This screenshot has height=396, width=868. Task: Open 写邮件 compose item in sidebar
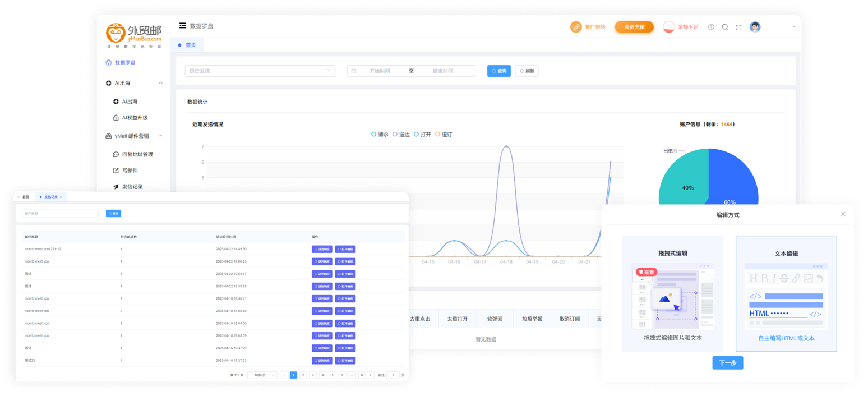tap(130, 171)
